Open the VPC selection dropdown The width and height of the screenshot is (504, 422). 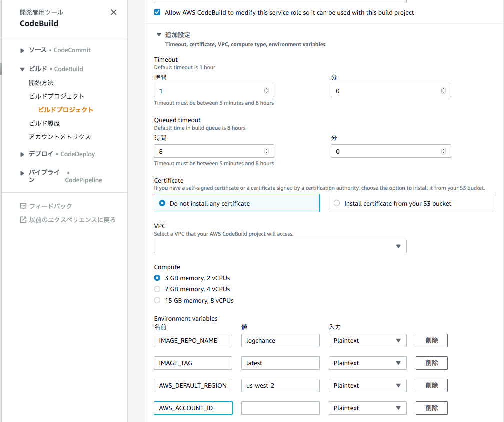[x=280, y=246]
